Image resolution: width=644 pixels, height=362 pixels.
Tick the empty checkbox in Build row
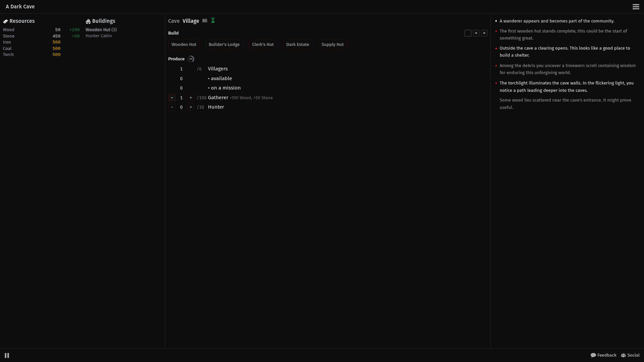coord(468,33)
